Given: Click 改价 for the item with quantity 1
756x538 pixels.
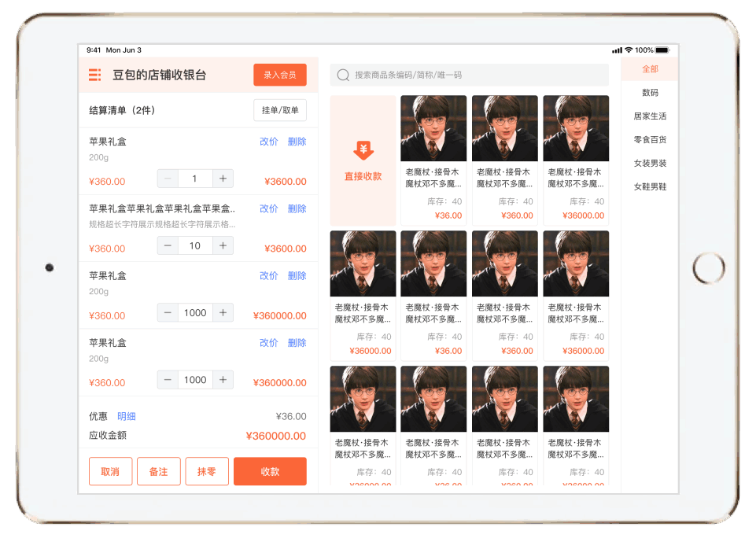Looking at the screenshot, I should [268, 142].
